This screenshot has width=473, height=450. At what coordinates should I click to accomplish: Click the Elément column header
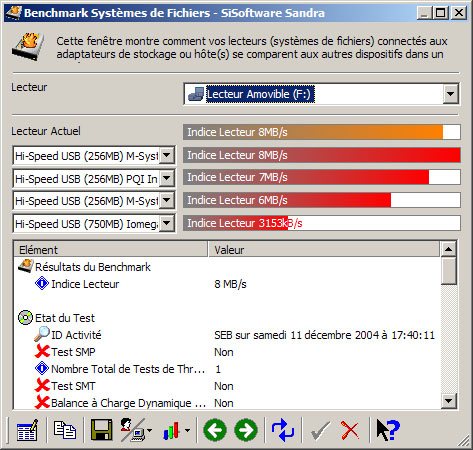(x=111, y=250)
